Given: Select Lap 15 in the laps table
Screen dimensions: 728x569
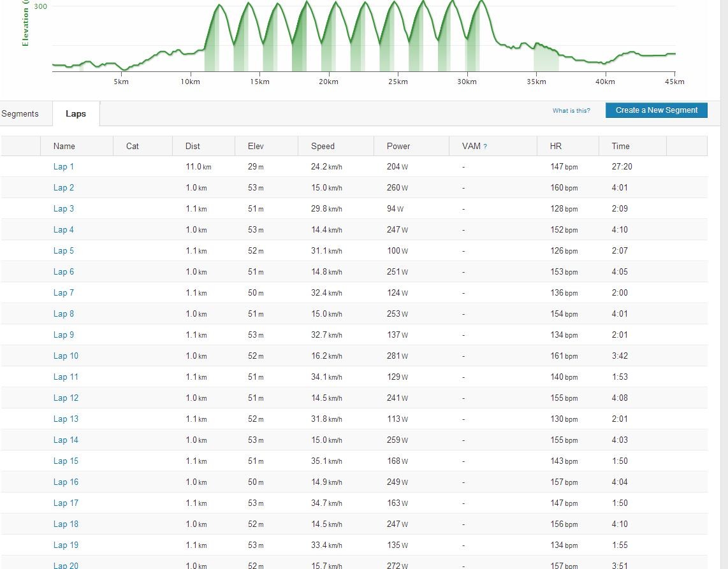Looking at the screenshot, I should (66, 461).
